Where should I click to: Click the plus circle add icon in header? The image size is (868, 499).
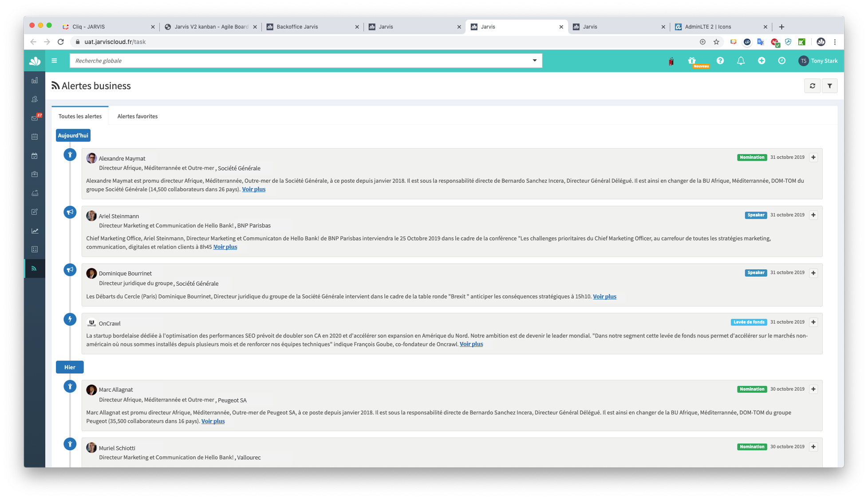click(761, 61)
